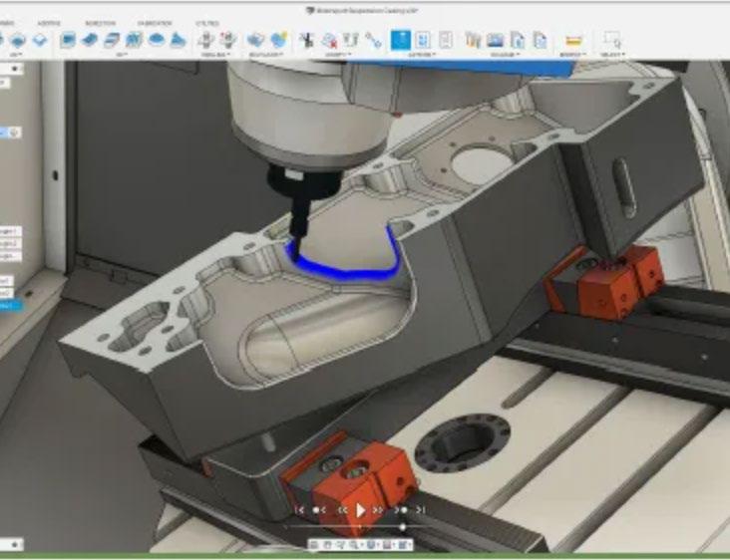The height and width of the screenshot is (560, 730).
Task: Activate the Select tool icon
Action: coord(612,41)
